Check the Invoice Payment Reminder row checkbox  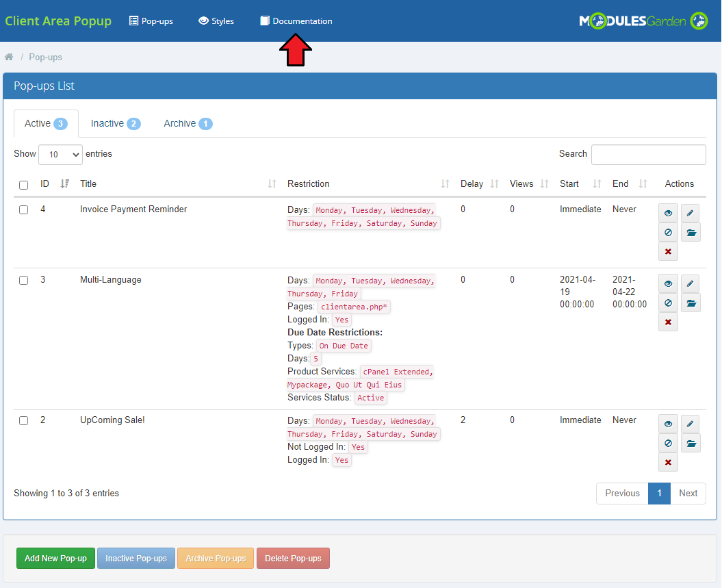tap(23, 210)
